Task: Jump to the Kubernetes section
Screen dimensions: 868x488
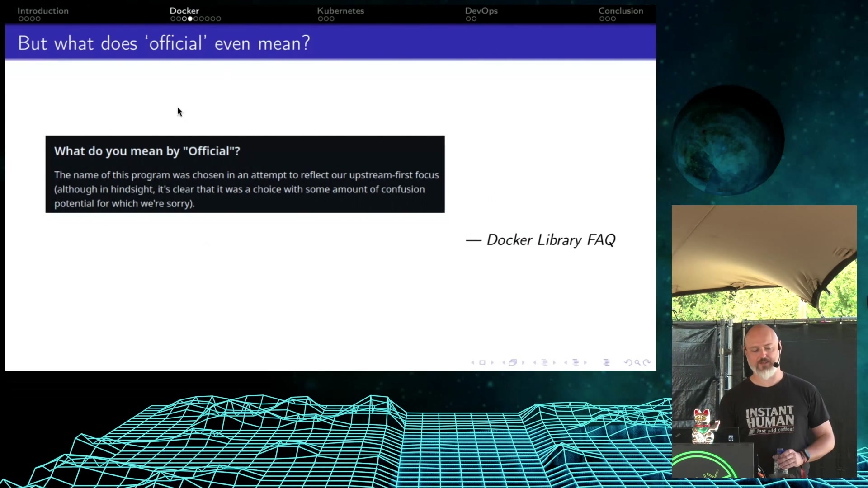Action: (340, 10)
